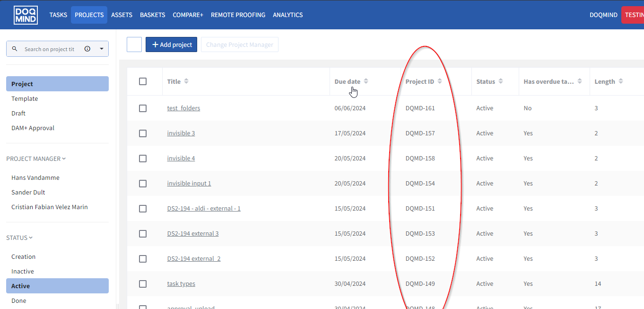Sort by Title column arrows
This screenshot has width=644, height=309.
186,81
